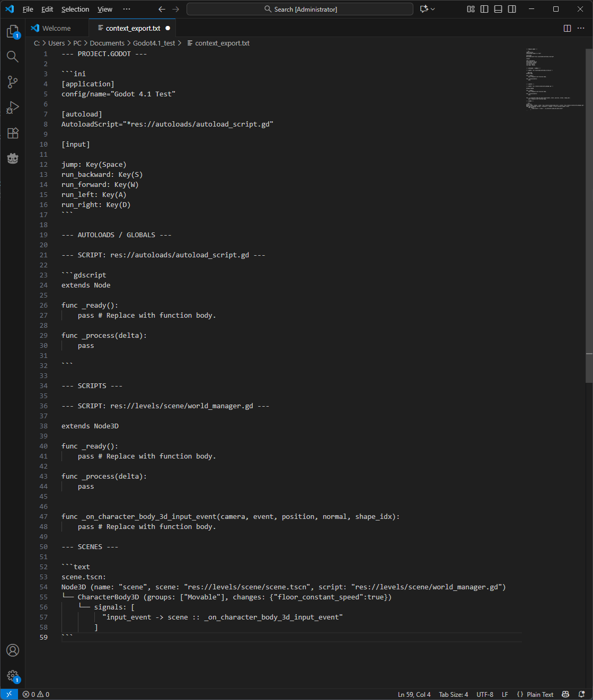
Task: Toggle the Primary Side Bar
Action: (484, 9)
